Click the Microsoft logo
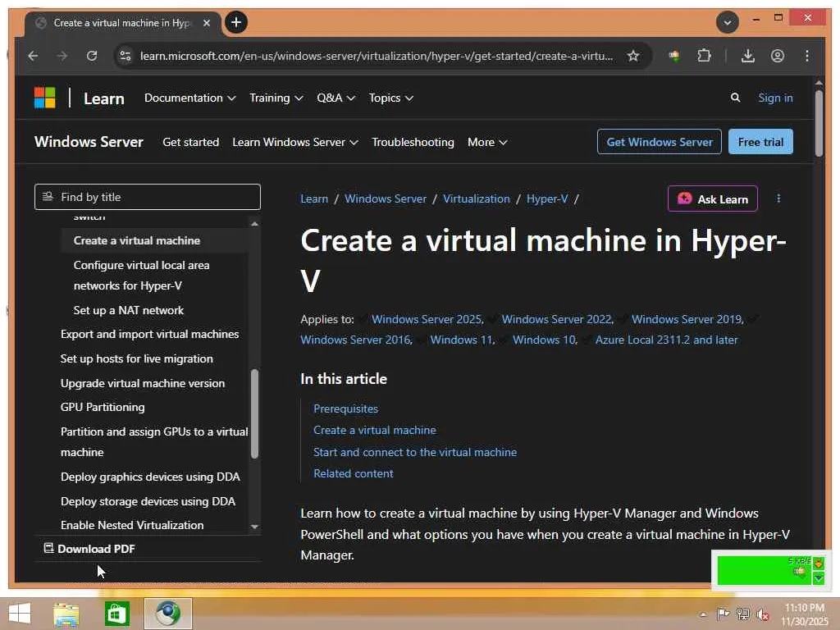This screenshot has height=630, width=840. [x=45, y=98]
